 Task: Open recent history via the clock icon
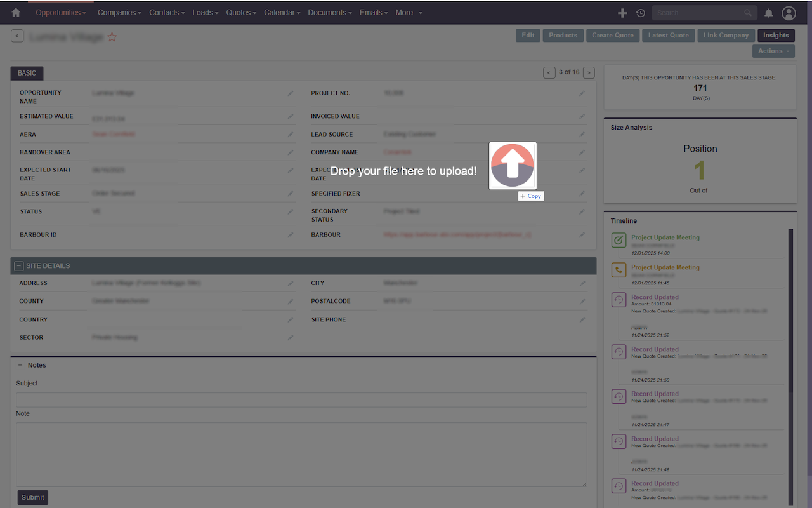(x=640, y=12)
